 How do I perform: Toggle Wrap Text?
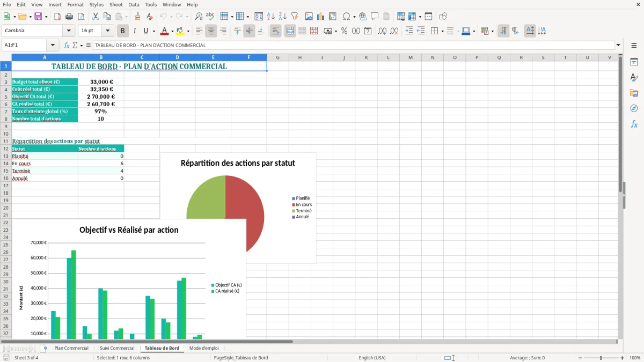pos(275,31)
